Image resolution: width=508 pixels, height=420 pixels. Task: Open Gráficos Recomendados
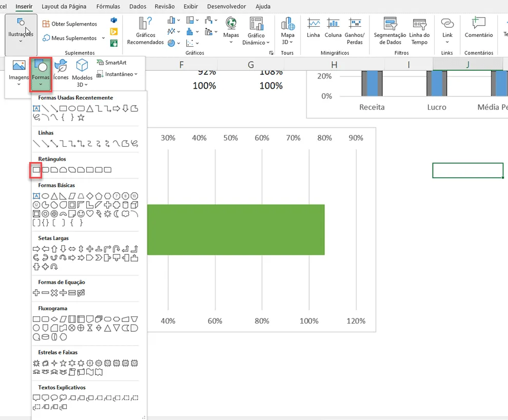pos(145,31)
